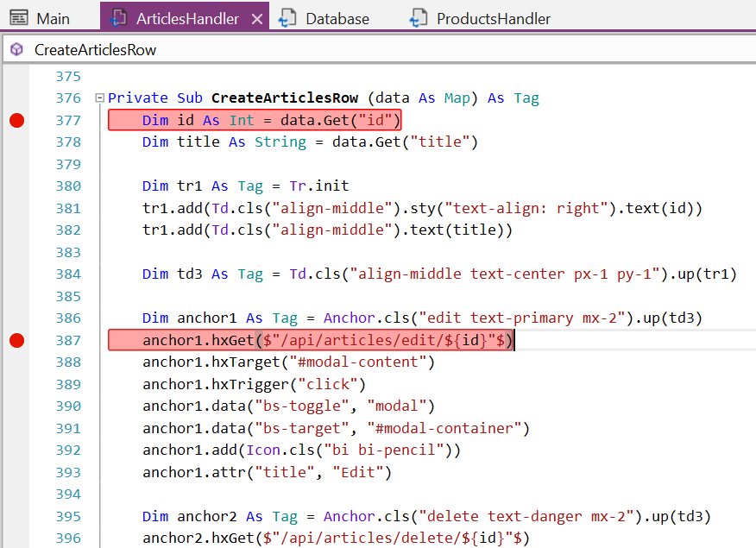Click the ProductsHandler module icon
The image size is (756, 548).
(418, 18)
